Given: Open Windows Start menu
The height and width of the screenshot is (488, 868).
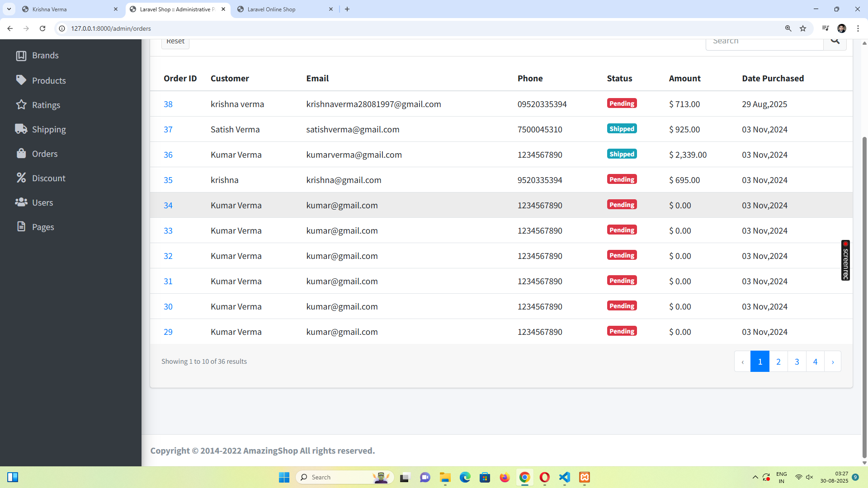Looking at the screenshot, I should (284, 477).
